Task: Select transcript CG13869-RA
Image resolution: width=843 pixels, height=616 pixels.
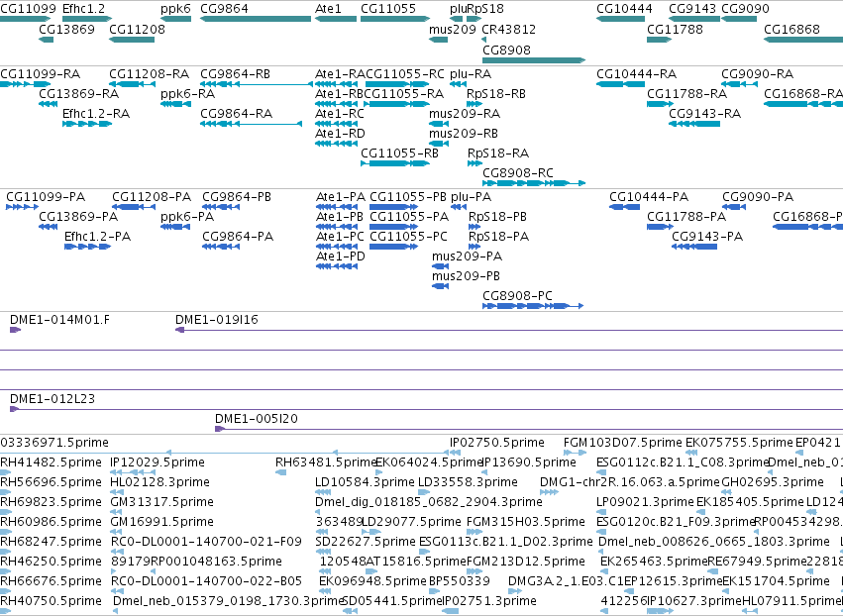Action: [x=48, y=104]
